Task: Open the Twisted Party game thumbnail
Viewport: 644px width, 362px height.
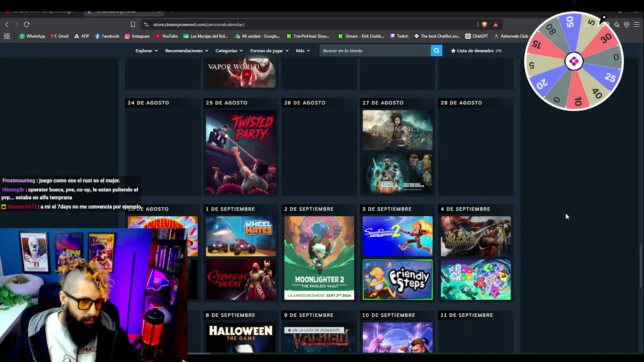Action: click(x=240, y=152)
